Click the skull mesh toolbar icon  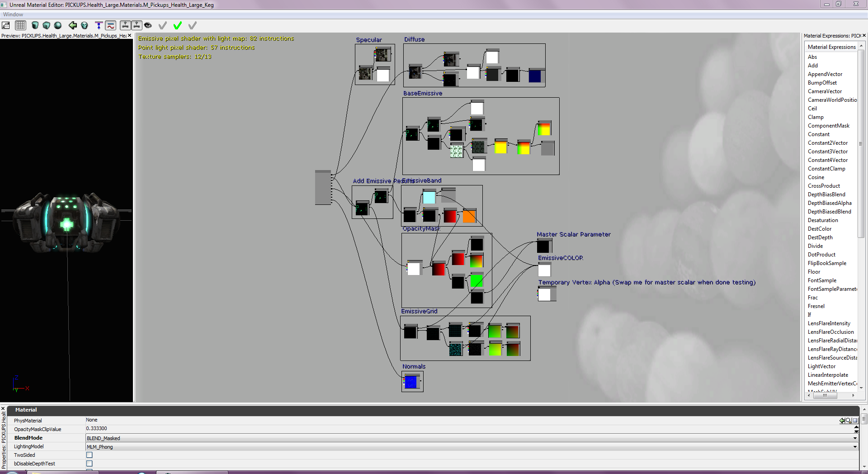85,25
